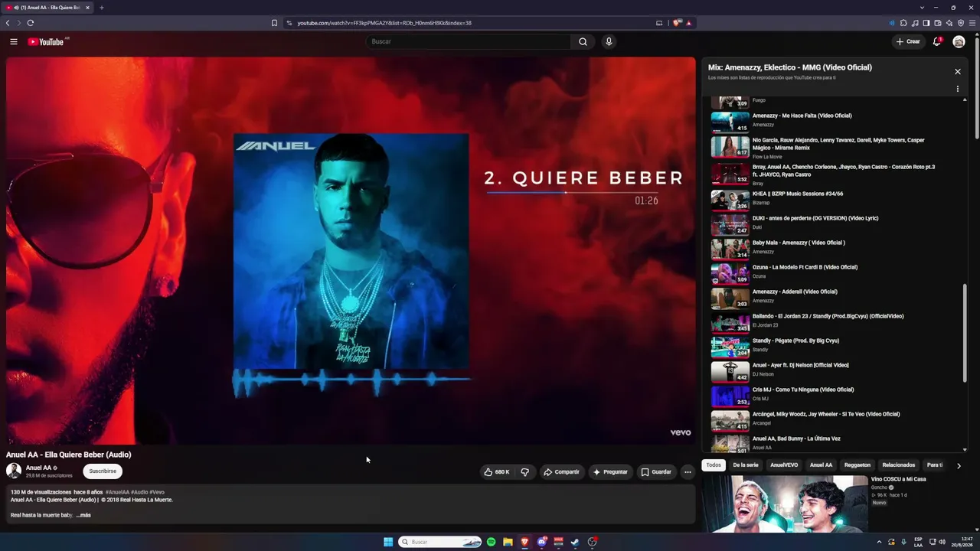Mute the tab via its speaker icon
980x551 pixels.
tap(16, 8)
